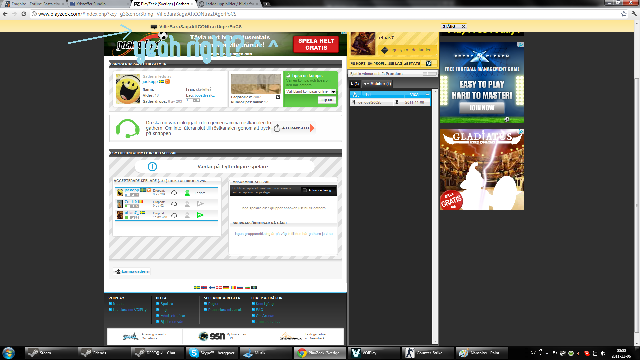Click the green player icon in first lobby row
Screen dimensions: 640x360
[187, 193]
